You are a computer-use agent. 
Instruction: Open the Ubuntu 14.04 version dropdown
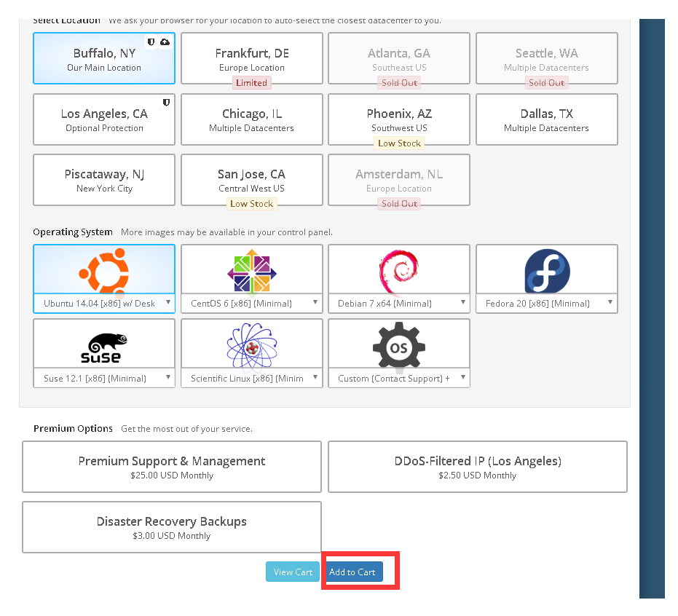click(104, 304)
